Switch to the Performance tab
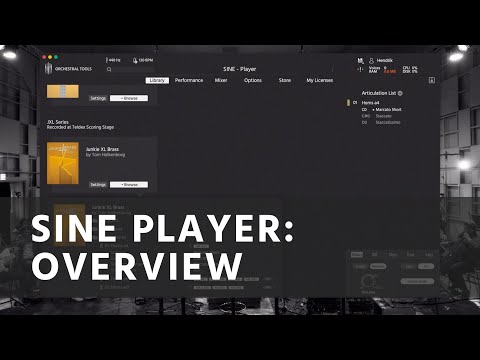480x360 pixels. pyautogui.click(x=189, y=80)
